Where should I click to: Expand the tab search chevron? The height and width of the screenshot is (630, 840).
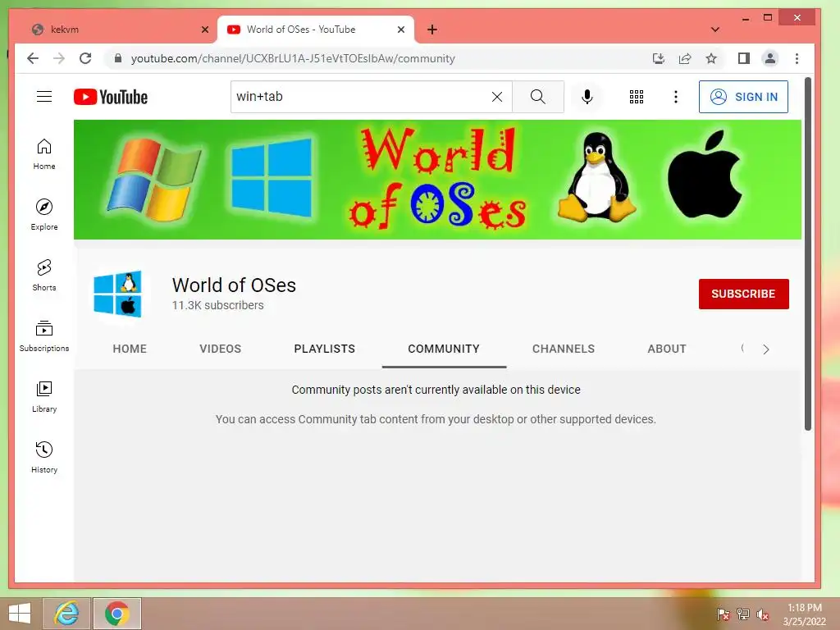pos(715,30)
